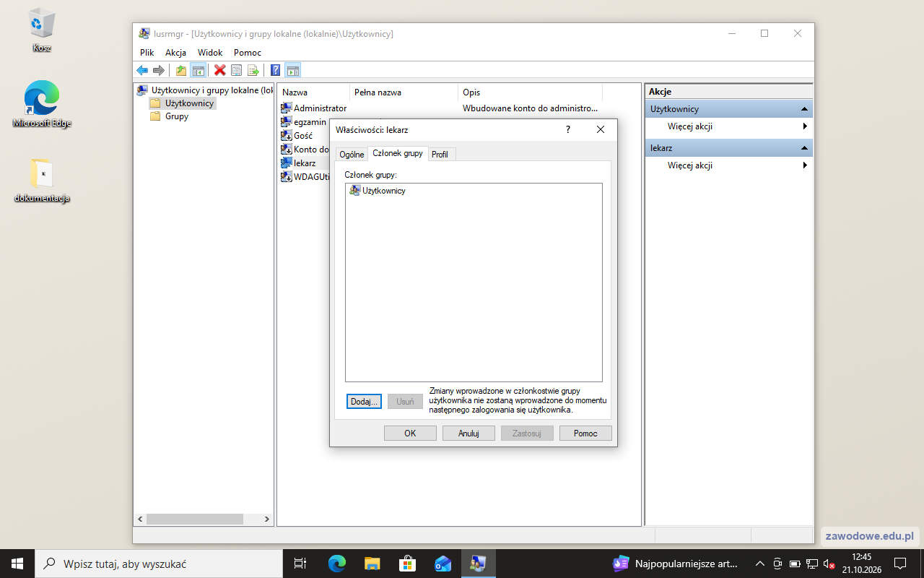The height and width of the screenshot is (578, 924).
Task: Collapse the Użytkownicy actions section
Action: [804, 109]
